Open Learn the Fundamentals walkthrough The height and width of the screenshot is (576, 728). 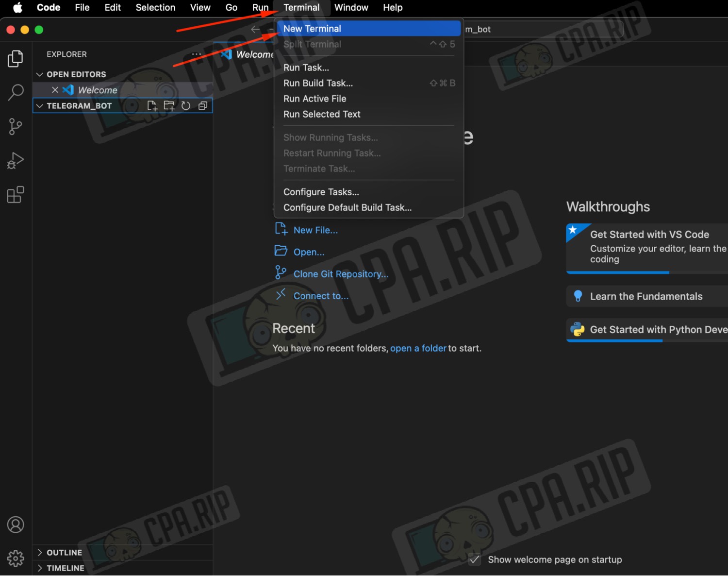pos(647,296)
